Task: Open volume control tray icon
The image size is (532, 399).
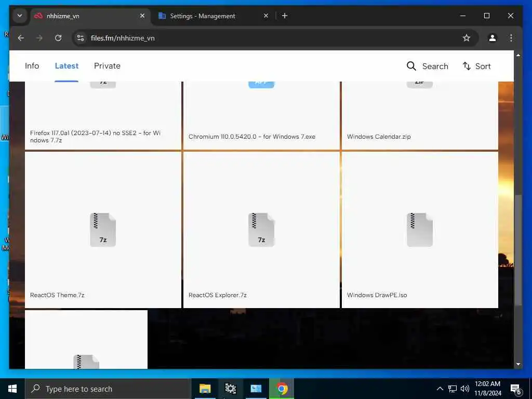Action: pos(465,389)
